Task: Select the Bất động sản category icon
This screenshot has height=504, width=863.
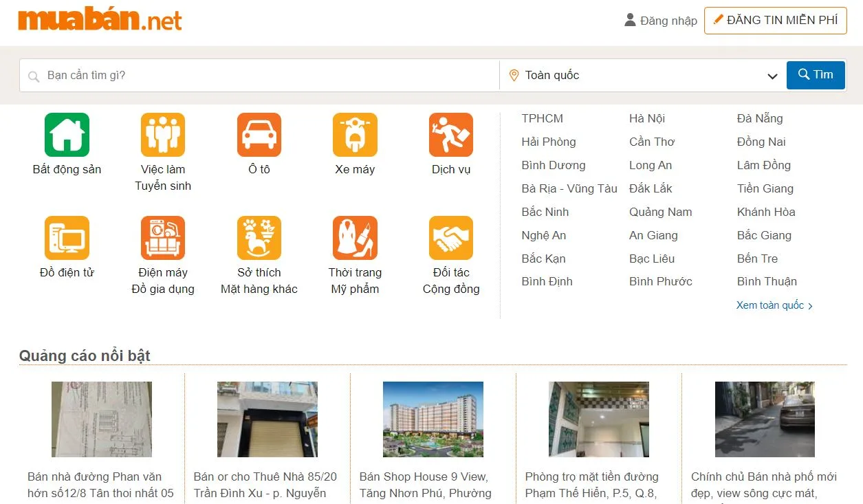Action: tap(67, 134)
